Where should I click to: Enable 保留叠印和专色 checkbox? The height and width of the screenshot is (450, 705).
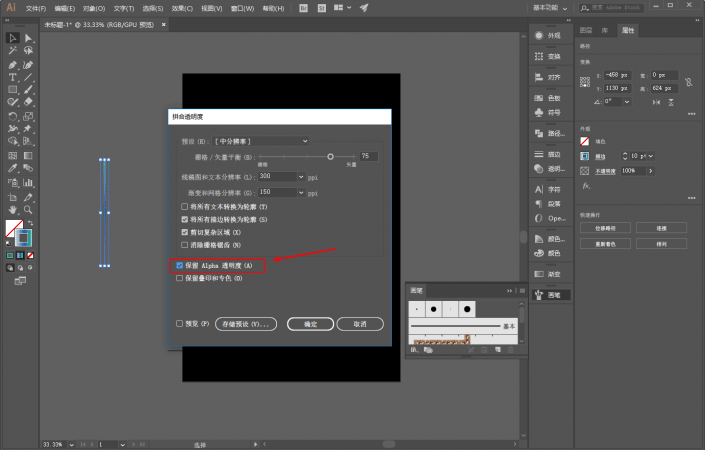tap(179, 278)
